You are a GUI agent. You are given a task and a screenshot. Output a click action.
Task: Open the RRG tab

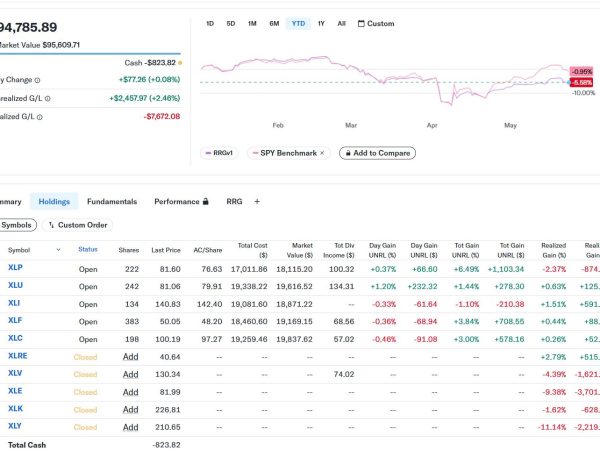click(234, 202)
